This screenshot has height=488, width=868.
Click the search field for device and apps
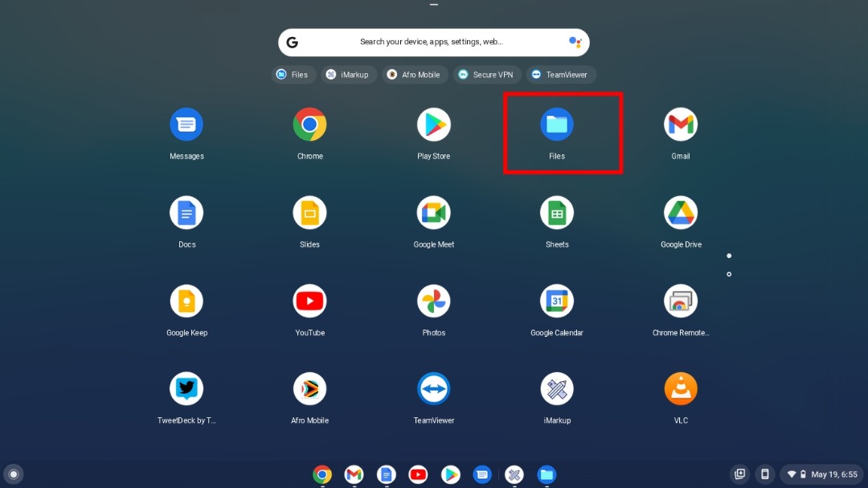click(433, 42)
